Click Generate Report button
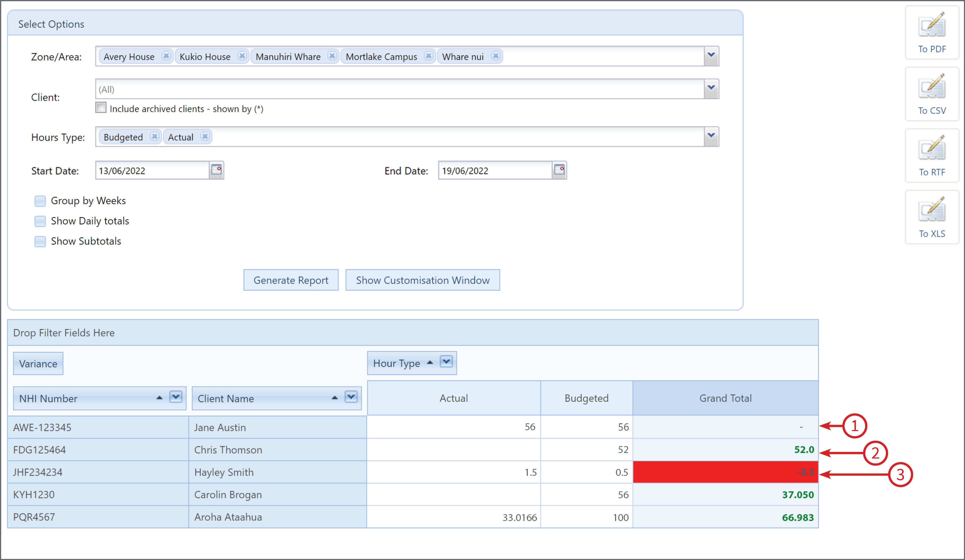Viewport: 965px width, 560px height. (291, 280)
